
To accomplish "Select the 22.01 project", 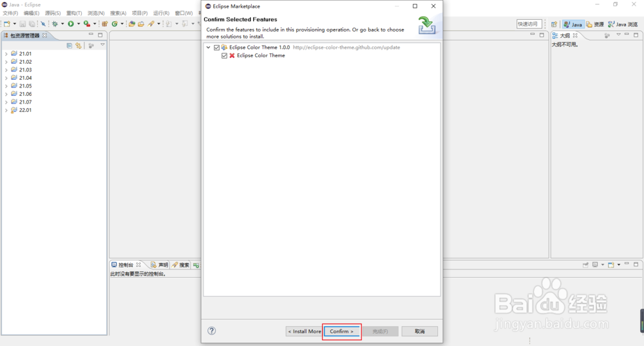I will [25, 110].
